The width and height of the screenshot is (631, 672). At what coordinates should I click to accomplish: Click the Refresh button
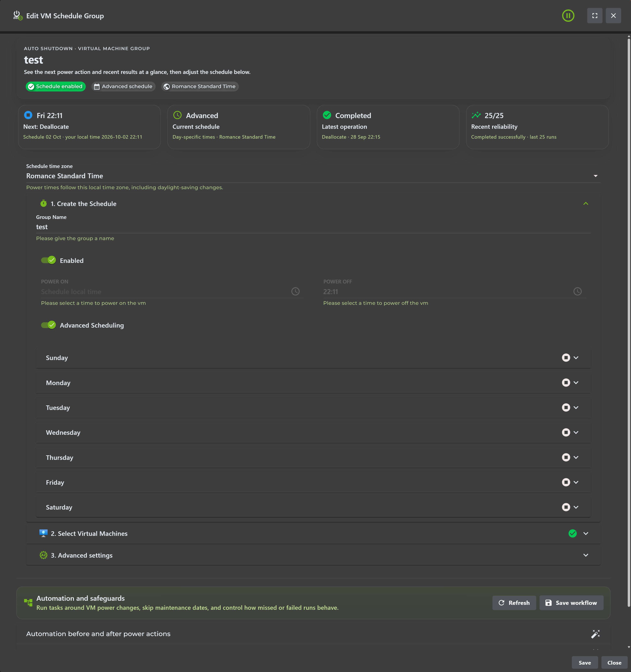pyautogui.click(x=514, y=603)
